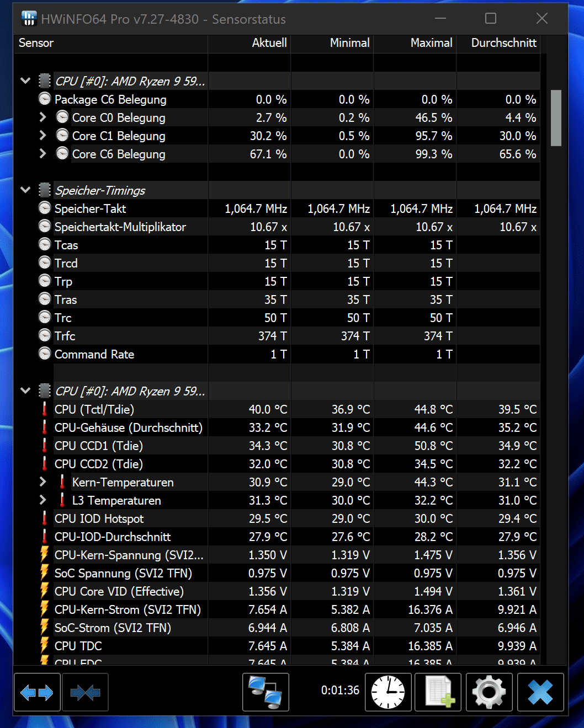584x728 pixels.
Task: Select the Trp sensor row label
Action: [63, 281]
